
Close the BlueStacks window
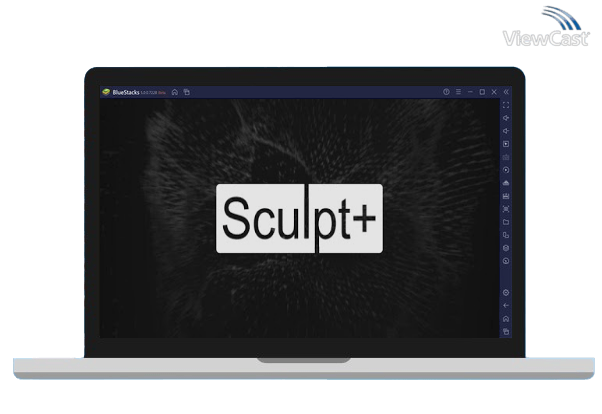click(494, 92)
